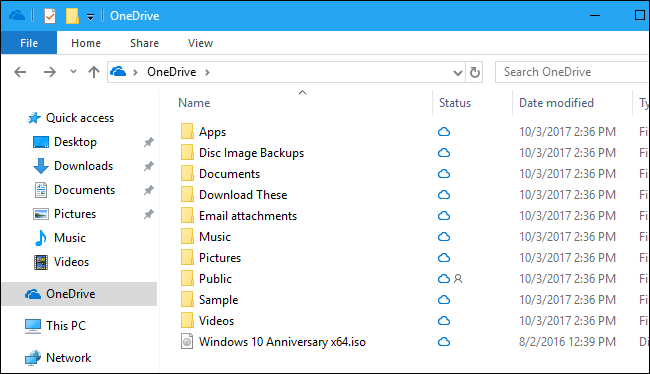Click the cloud status icon for the ISO file
The height and width of the screenshot is (374, 650).
tap(444, 342)
